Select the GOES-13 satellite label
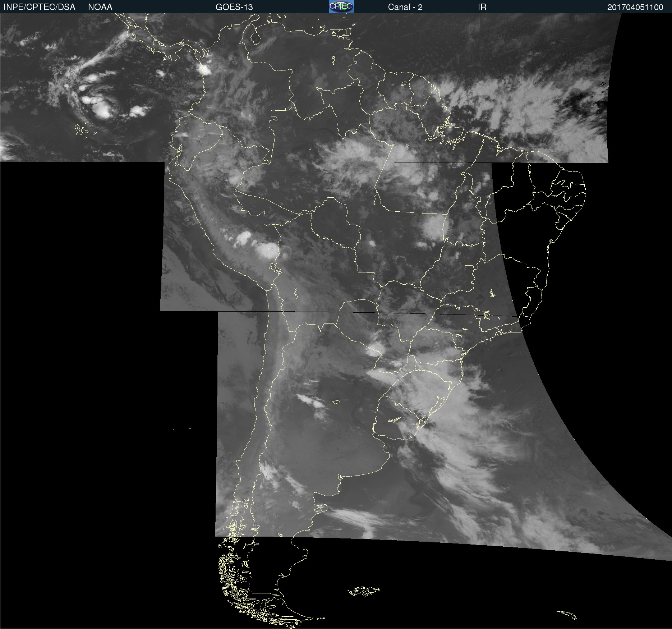Viewport: 672px width, 629px height. coord(234,7)
